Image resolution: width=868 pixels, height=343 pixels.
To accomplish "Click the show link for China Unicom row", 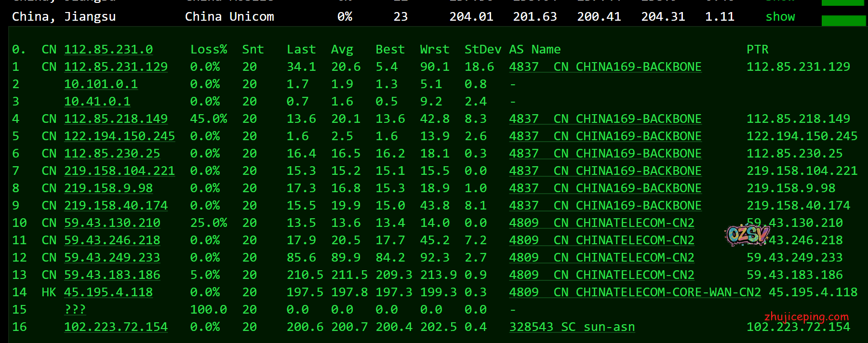I will pyautogui.click(x=780, y=17).
